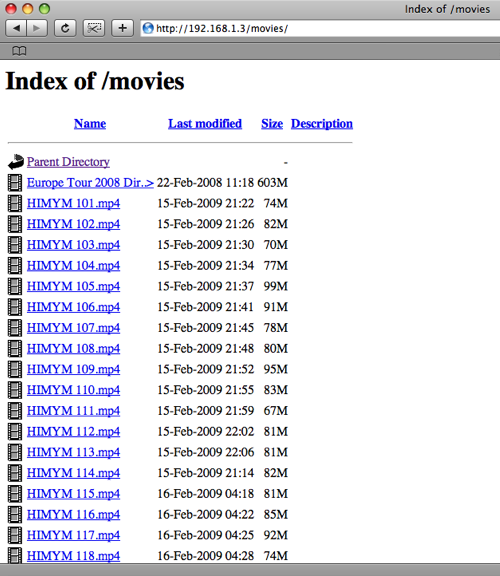Open the HIMYM 114.mp4 link
The image size is (500, 576).
click(x=73, y=473)
